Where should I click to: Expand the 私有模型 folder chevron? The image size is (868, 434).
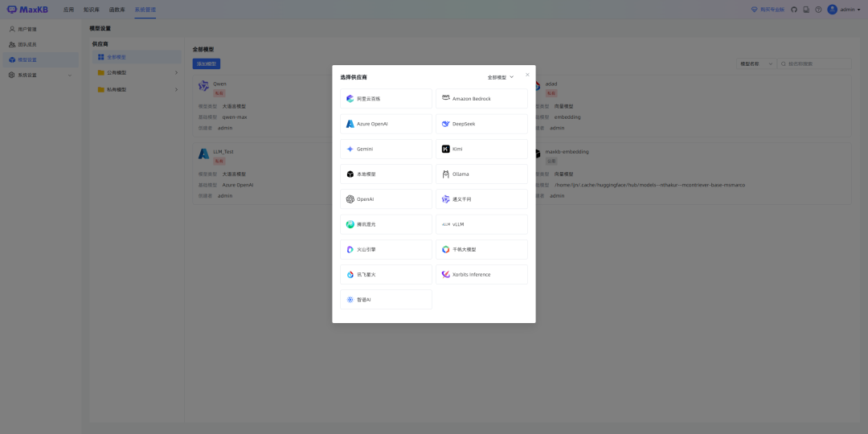177,90
